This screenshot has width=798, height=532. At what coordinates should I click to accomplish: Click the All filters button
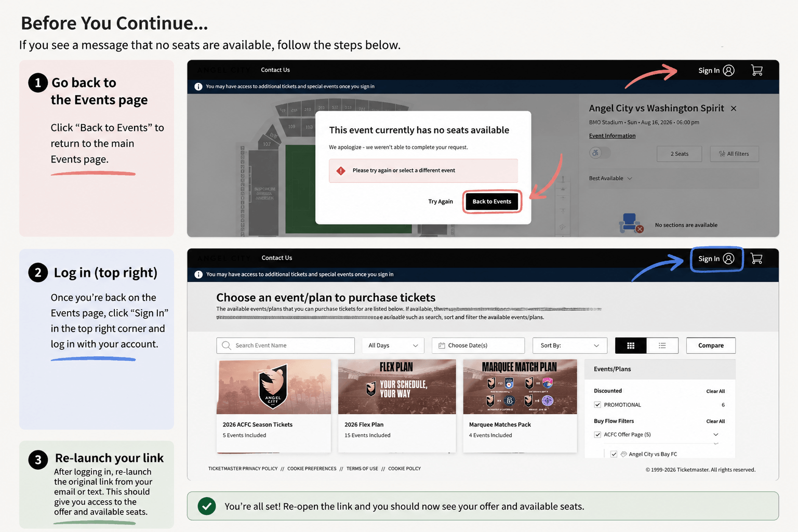[x=734, y=154]
